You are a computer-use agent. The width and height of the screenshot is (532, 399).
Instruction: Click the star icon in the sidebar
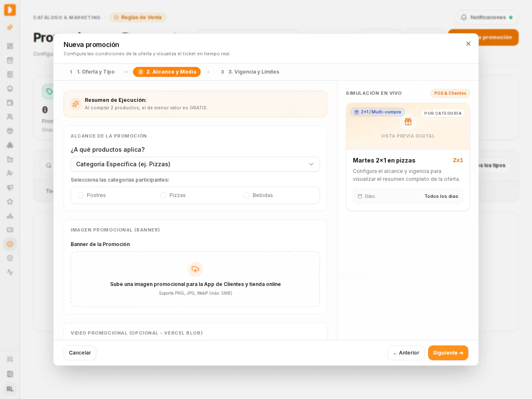coord(10,202)
